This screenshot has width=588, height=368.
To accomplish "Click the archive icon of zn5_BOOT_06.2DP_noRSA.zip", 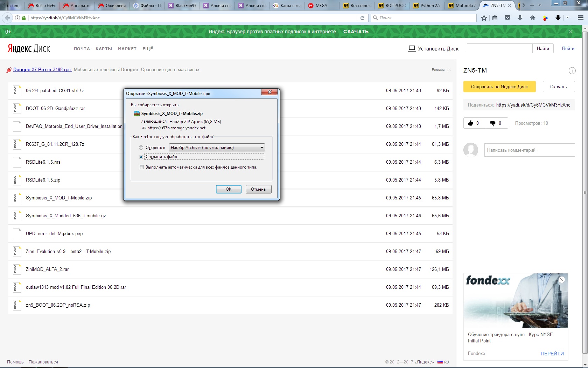I will (17, 305).
